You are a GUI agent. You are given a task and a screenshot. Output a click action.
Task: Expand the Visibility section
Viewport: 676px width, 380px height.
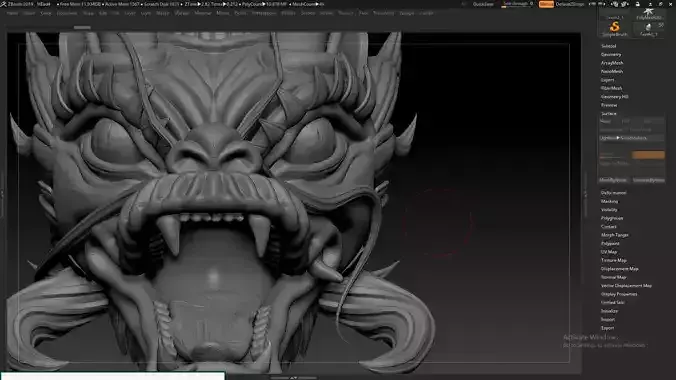coord(609,210)
